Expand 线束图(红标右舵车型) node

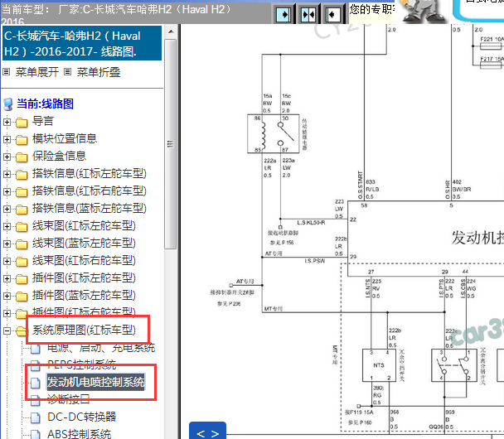(7, 261)
